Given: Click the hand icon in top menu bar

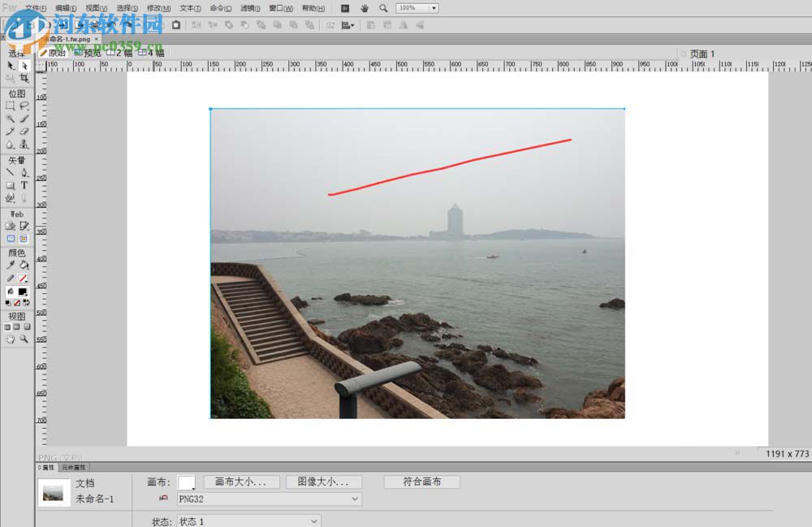Looking at the screenshot, I should click(x=365, y=8).
